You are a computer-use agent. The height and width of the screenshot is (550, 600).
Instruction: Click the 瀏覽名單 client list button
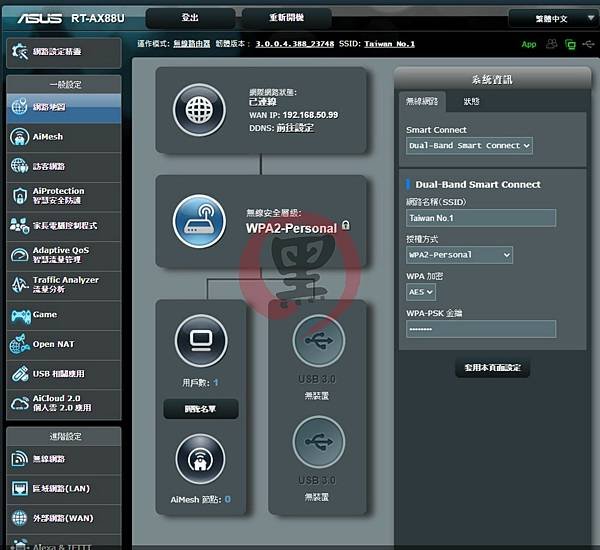click(x=201, y=409)
